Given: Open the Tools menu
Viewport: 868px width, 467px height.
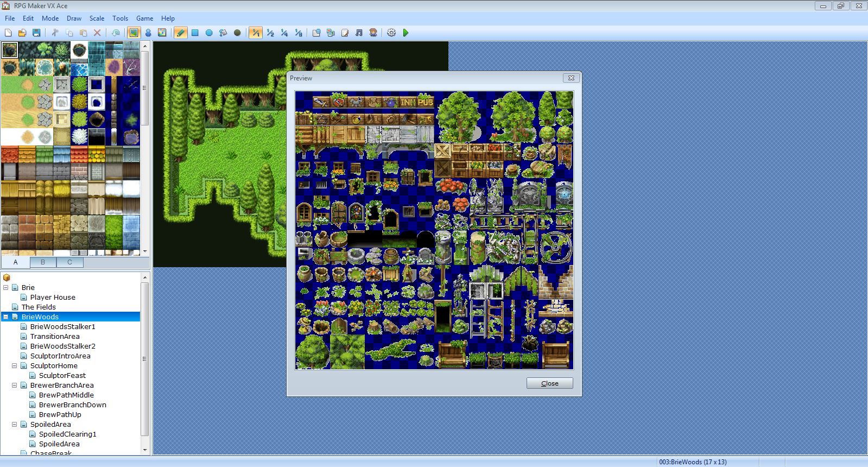Looking at the screenshot, I should (x=120, y=18).
